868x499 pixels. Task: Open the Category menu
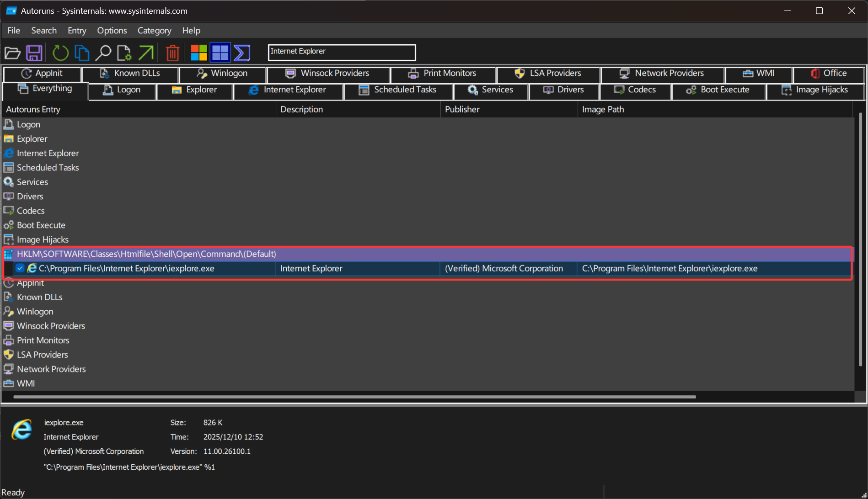click(154, 31)
